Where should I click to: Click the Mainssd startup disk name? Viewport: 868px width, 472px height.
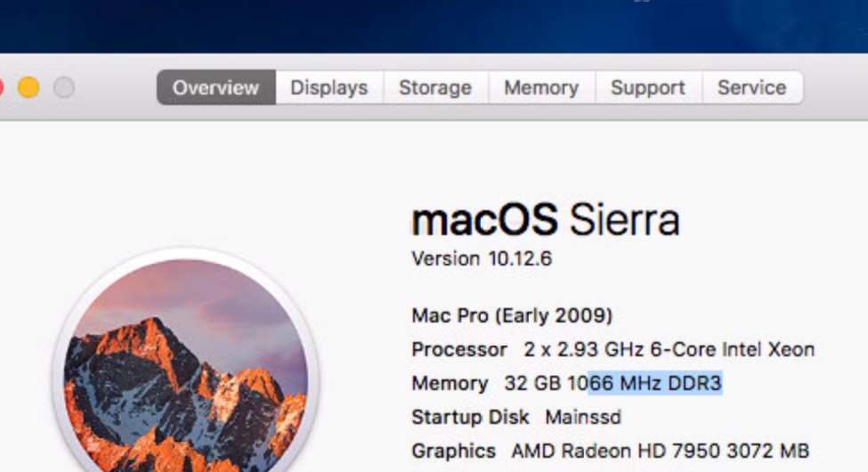point(583,417)
